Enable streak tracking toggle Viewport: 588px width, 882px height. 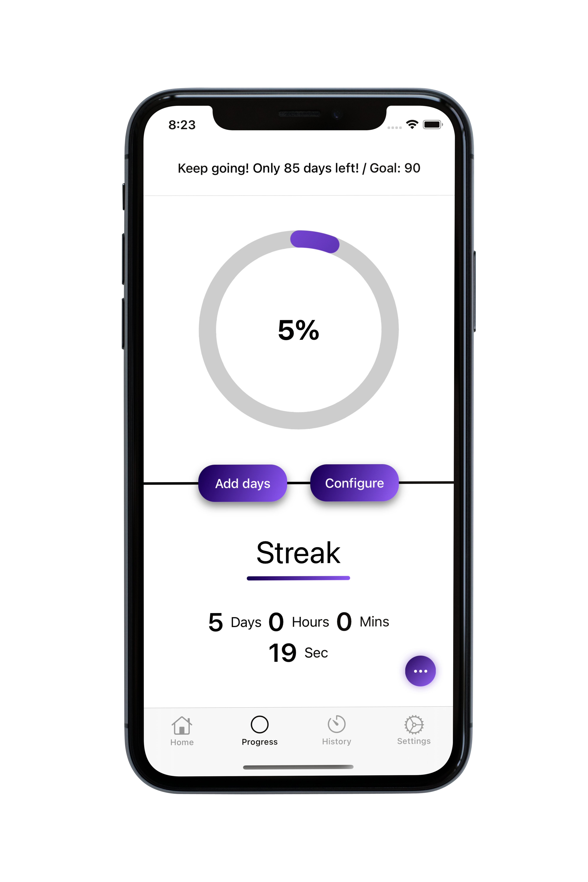coord(421,671)
